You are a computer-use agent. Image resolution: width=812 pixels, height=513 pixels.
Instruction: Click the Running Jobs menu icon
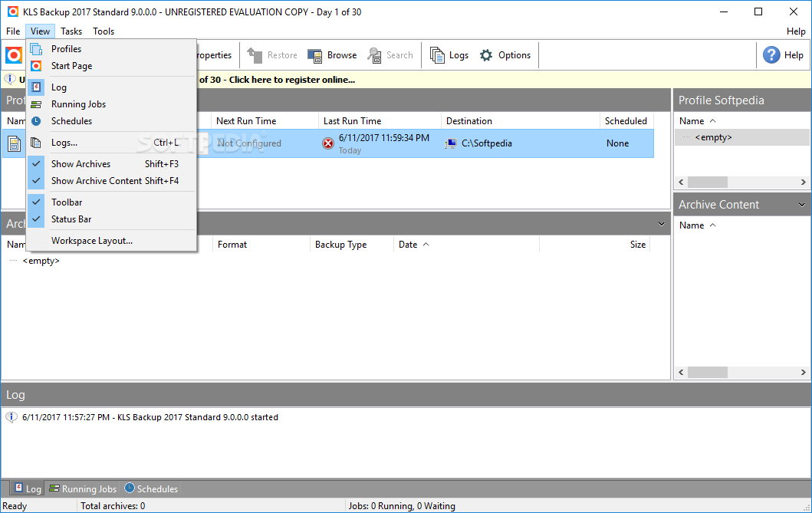point(36,104)
